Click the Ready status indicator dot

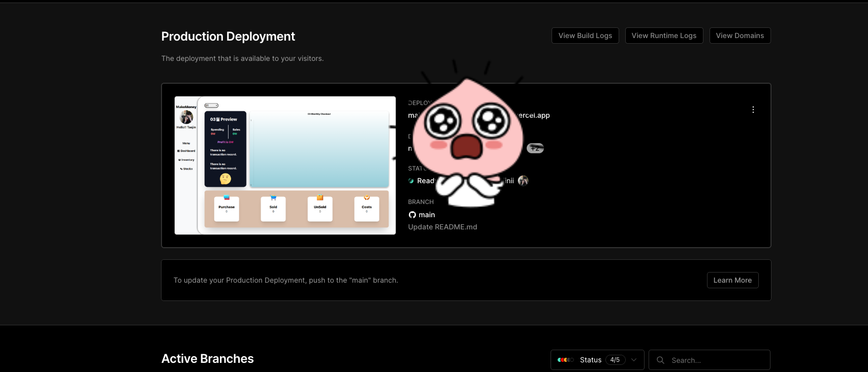point(411,181)
